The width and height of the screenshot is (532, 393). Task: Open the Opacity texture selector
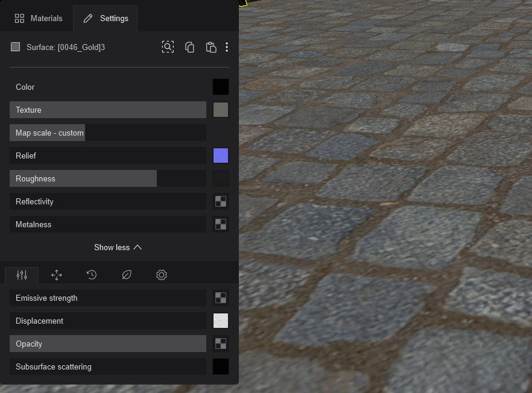[220, 344]
